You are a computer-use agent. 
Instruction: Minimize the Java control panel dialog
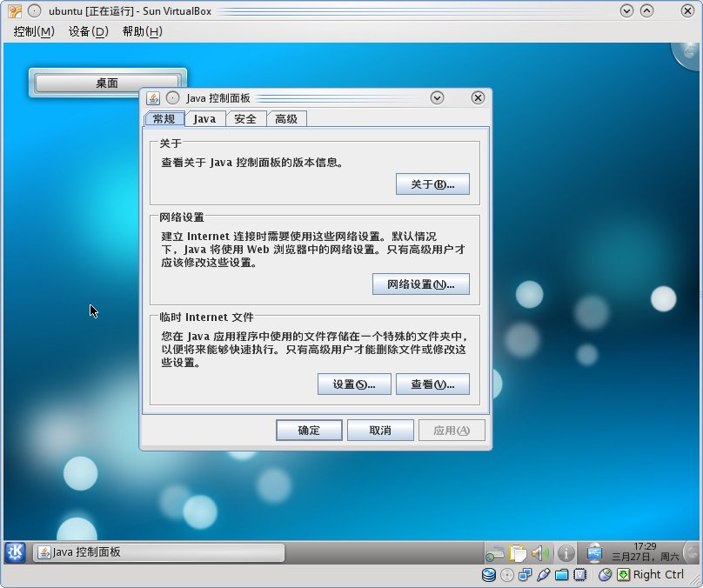click(437, 97)
